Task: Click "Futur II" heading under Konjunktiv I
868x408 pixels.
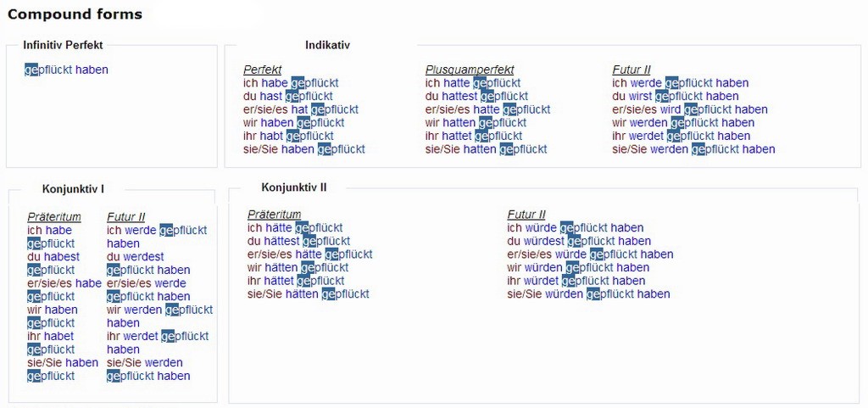Action: tap(126, 217)
